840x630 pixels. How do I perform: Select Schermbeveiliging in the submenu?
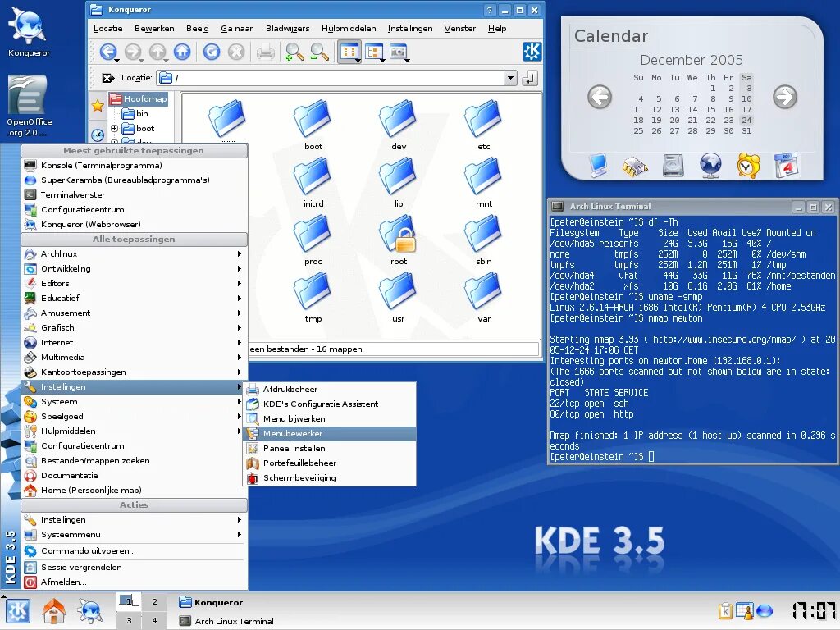point(330,478)
